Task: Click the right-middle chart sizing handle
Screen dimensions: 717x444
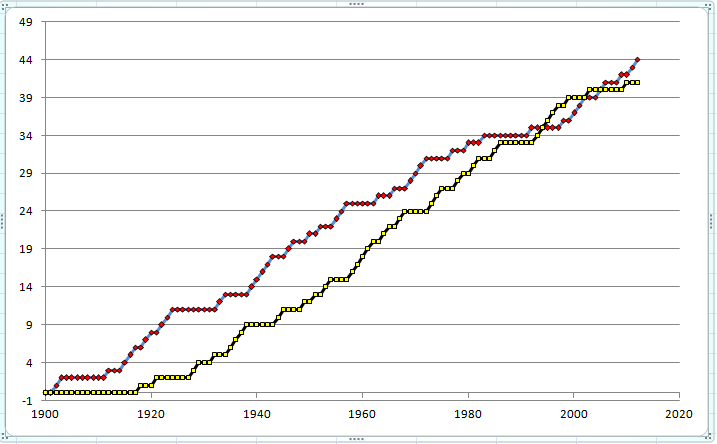Action: pos(712,221)
